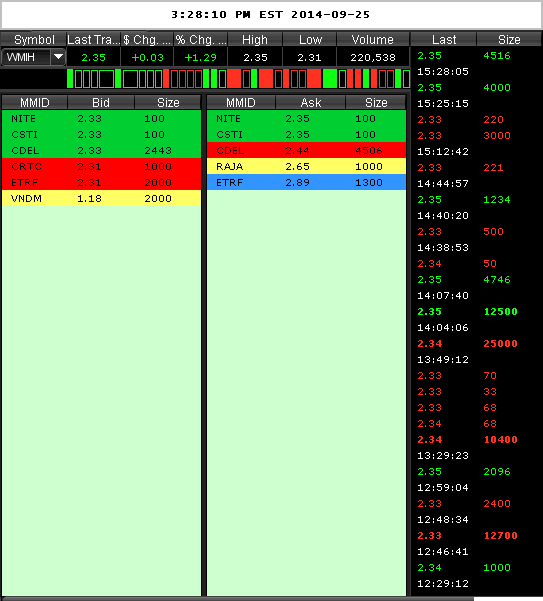
Task: Click the Ask column header
Action: pyautogui.click(x=311, y=102)
